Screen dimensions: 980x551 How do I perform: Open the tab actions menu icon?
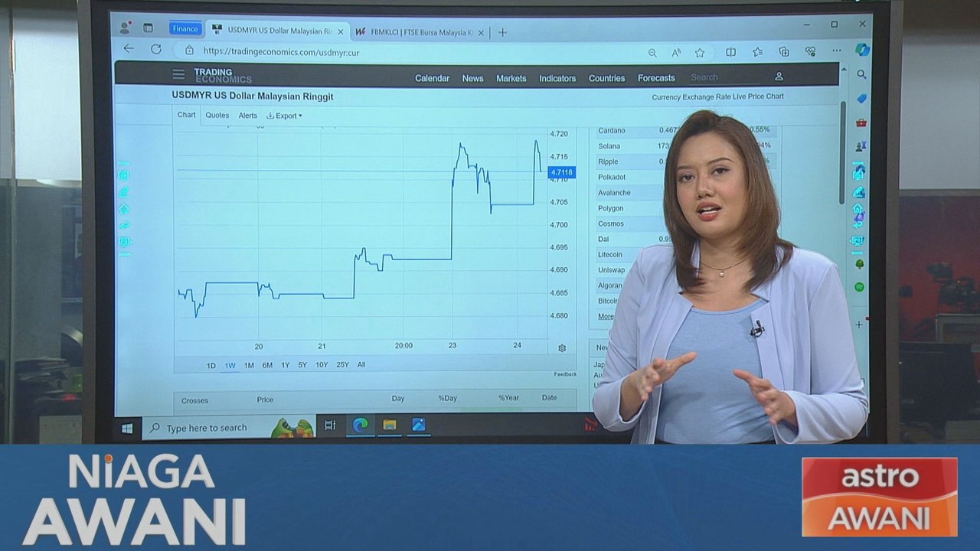click(x=148, y=28)
